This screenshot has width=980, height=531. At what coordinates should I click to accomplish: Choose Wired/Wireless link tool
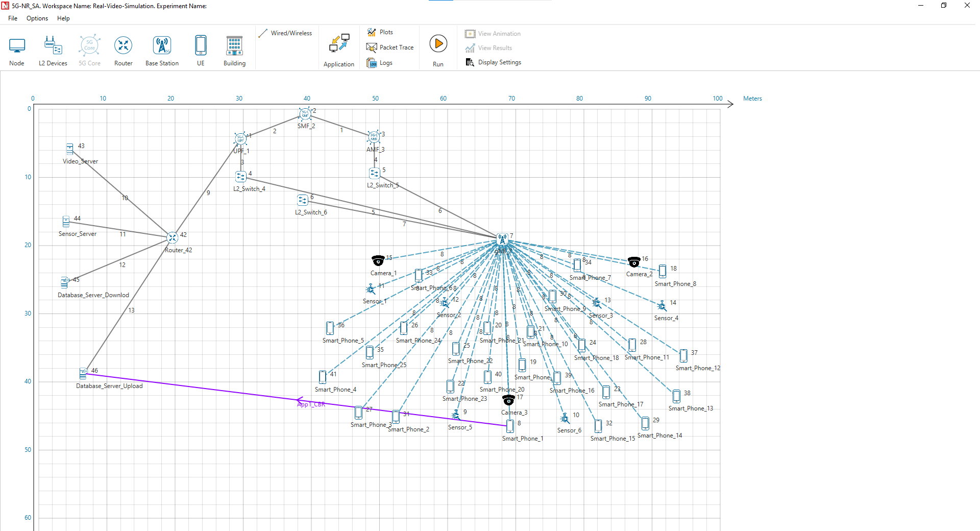tap(285, 33)
